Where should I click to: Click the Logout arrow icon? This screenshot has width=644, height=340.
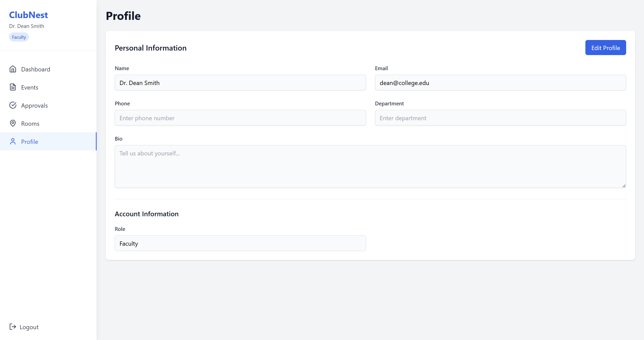pyautogui.click(x=13, y=327)
